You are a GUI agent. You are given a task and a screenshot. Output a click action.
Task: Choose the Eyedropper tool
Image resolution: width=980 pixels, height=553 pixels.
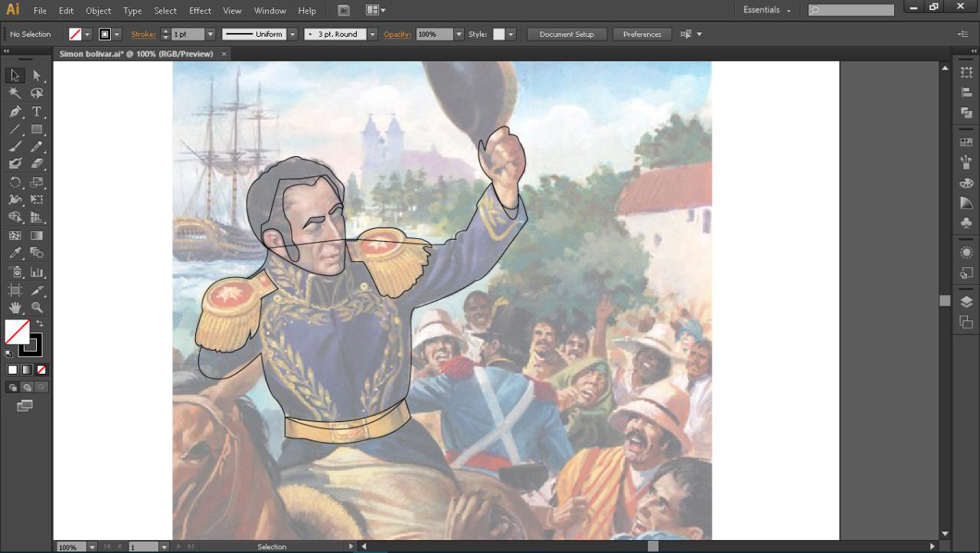point(15,253)
